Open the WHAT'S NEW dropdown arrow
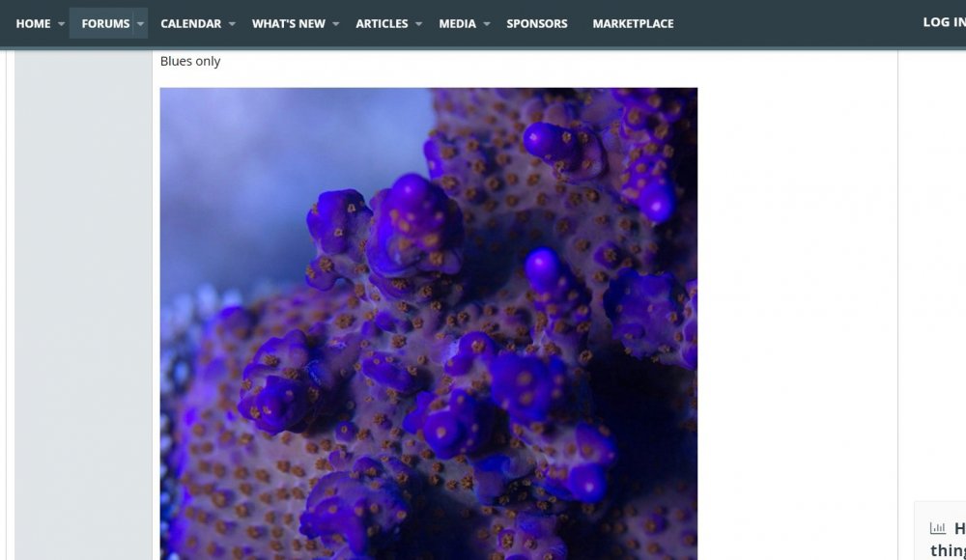The width and height of the screenshot is (966, 560). pos(335,23)
